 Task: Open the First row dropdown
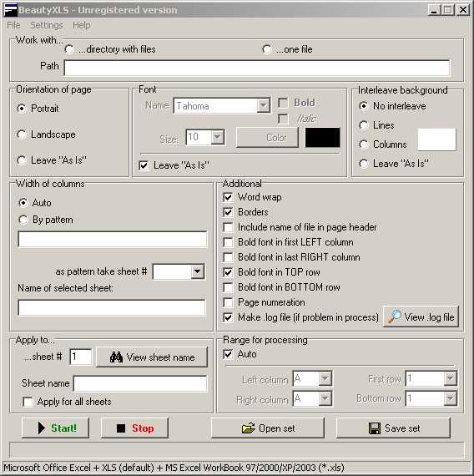coord(451,378)
